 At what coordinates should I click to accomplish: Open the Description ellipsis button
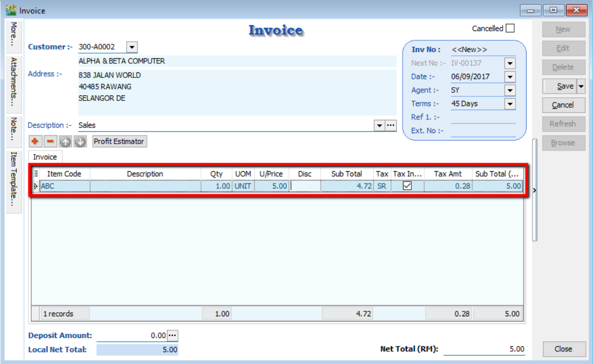pyautogui.click(x=391, y=126)
